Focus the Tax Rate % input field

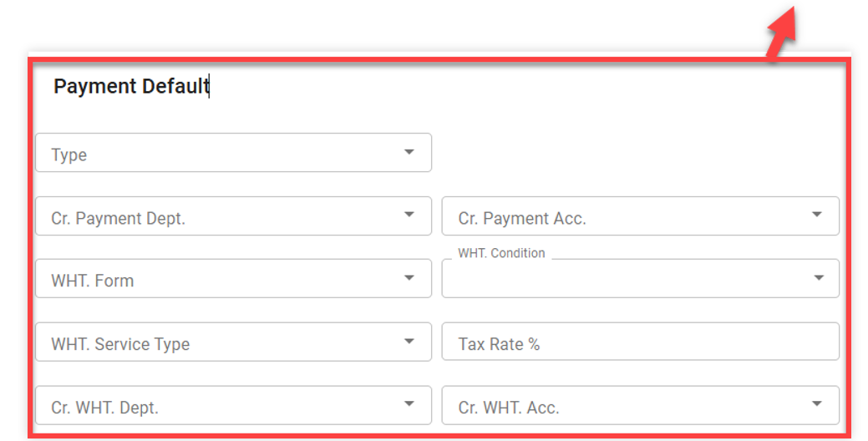click(640, 342)
